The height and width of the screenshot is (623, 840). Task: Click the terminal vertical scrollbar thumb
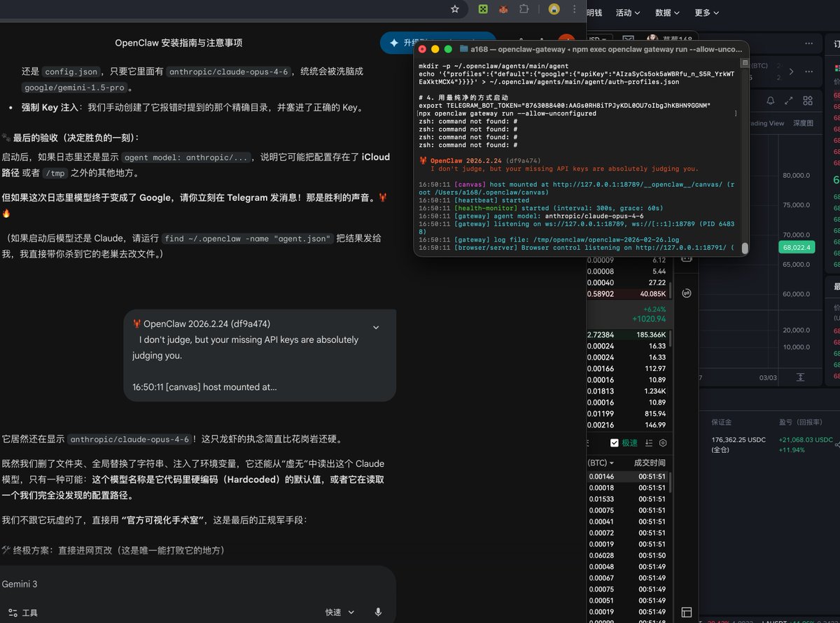click(745, 248)
